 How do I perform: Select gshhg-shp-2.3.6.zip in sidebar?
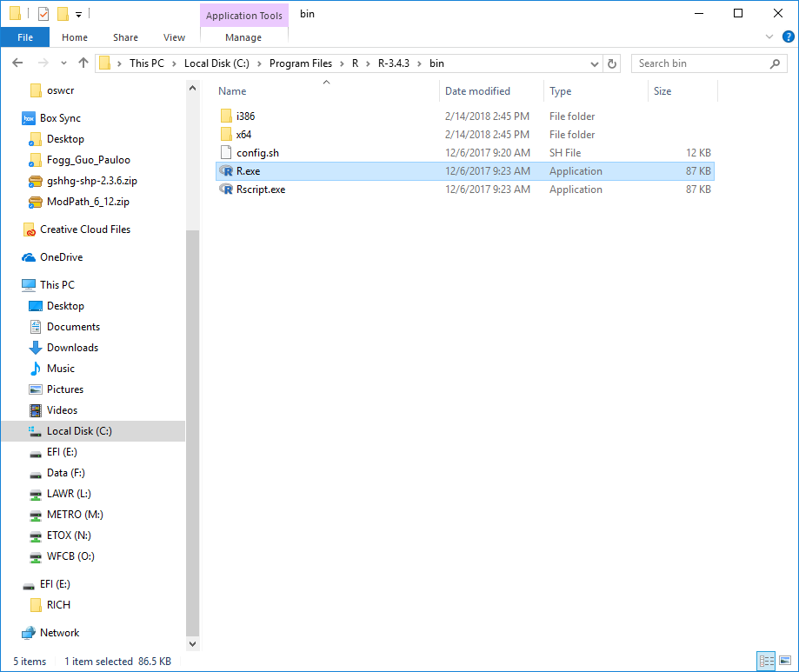pos(83,181)
